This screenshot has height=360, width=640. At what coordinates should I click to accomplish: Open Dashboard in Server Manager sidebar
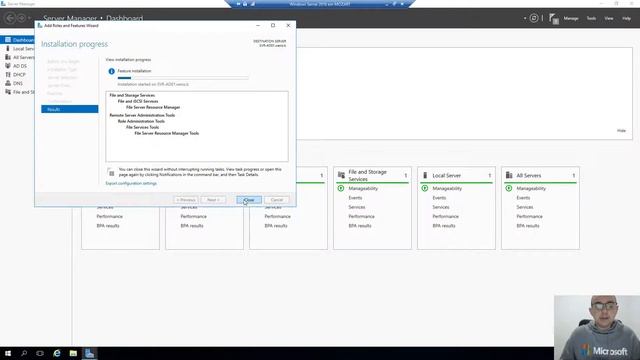tap(18, 40)
